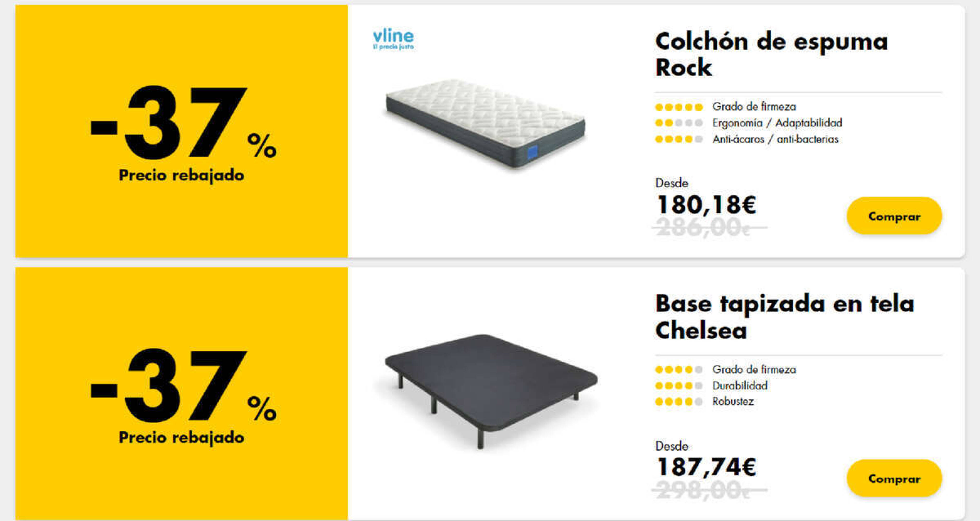This screenshot has width=980, height=521.
Task: Click the Rock mattress -37% discount banner
Action: click(x=182, y=131)
